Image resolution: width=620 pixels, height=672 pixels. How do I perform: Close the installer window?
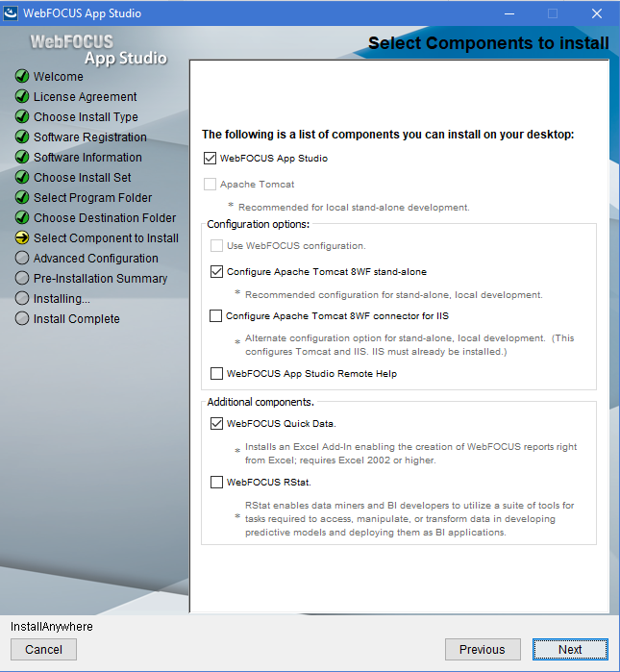click(x=597, y=13)
